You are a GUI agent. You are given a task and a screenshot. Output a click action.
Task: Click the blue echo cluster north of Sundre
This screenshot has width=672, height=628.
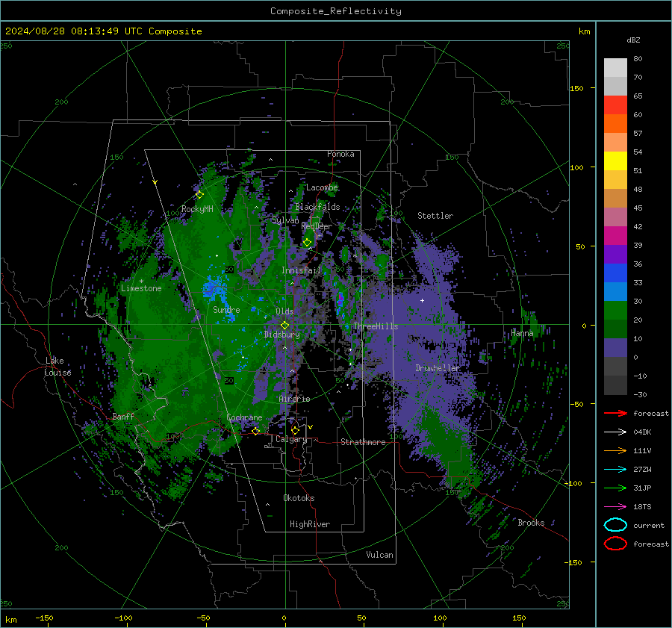(214, 287)
